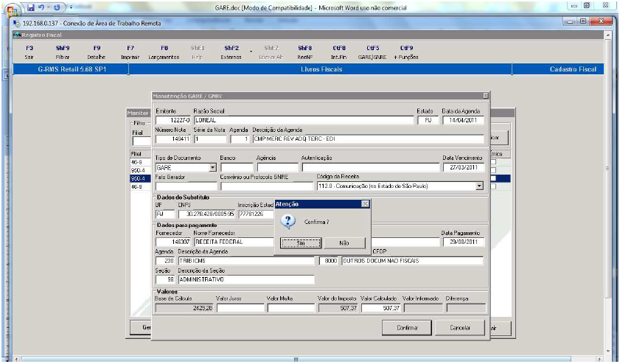Click the Redo icon in Word toolbar
The width and height of the screenshot is (620, 364).
point(58,7)
